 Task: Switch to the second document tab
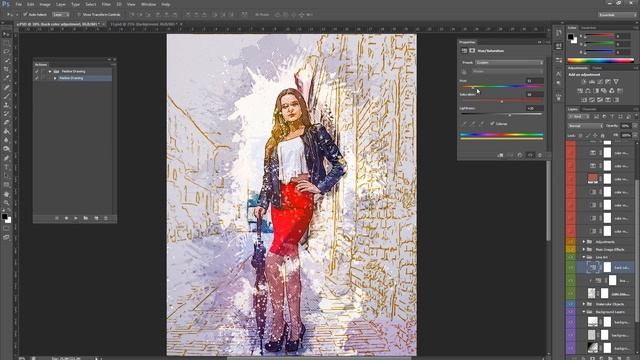(x=143, y=24)
